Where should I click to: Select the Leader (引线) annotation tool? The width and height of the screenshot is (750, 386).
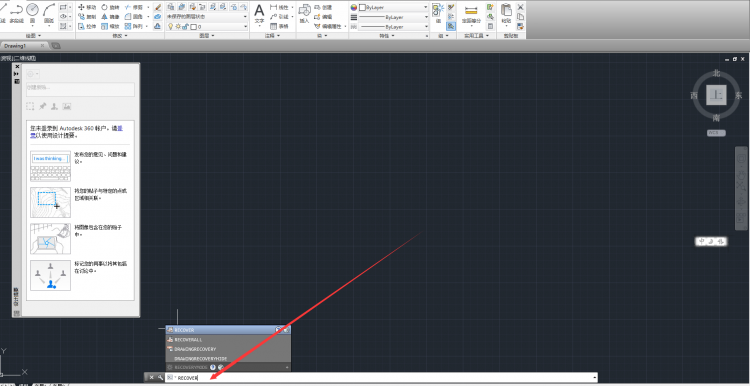click(x=279, y=17)
